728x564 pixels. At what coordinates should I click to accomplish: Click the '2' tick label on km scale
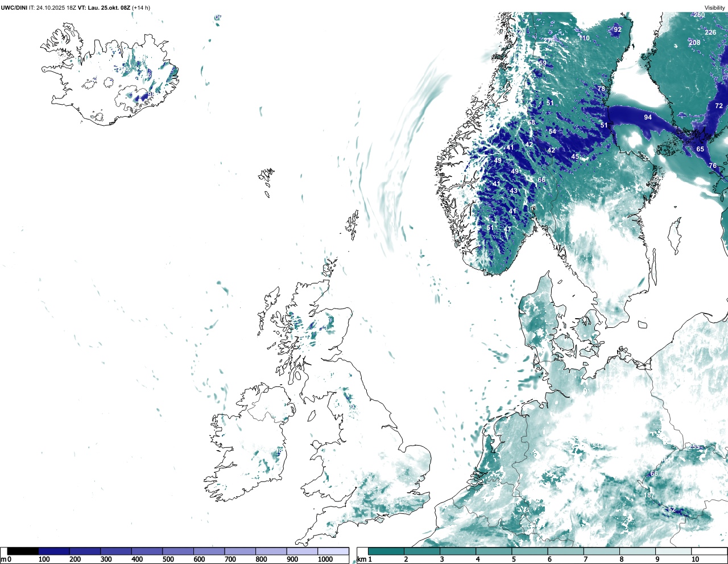pos(406,559)
